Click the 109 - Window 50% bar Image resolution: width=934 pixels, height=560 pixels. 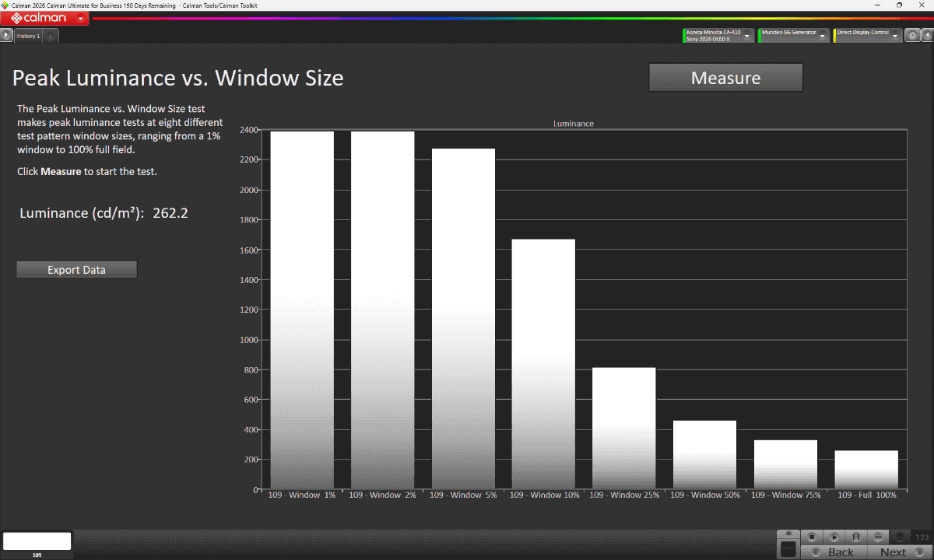(x=704, y=455)
